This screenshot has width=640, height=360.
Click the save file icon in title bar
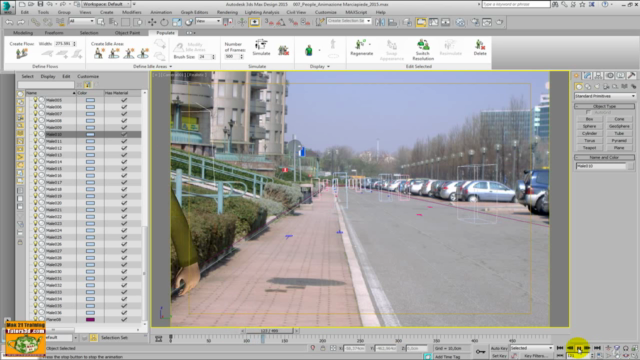[x=40, y=4]
